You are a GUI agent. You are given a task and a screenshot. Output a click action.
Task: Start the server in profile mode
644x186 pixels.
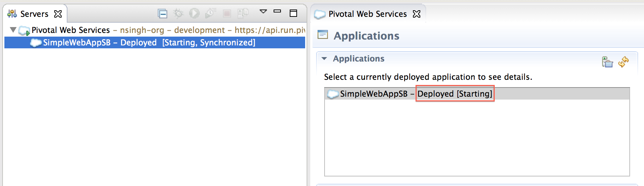coord(211,14)
